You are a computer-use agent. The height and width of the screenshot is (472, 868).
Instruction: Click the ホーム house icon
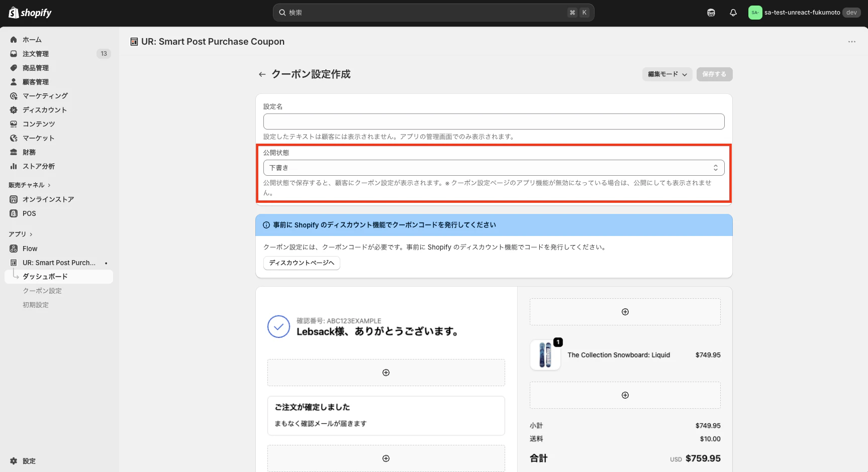14,40
